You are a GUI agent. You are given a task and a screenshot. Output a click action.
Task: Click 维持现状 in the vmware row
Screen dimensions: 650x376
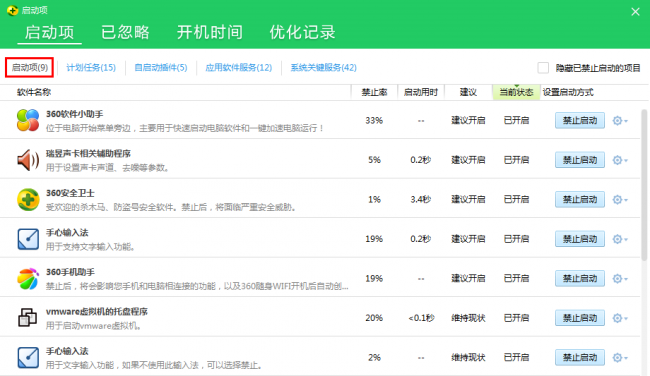468,318
